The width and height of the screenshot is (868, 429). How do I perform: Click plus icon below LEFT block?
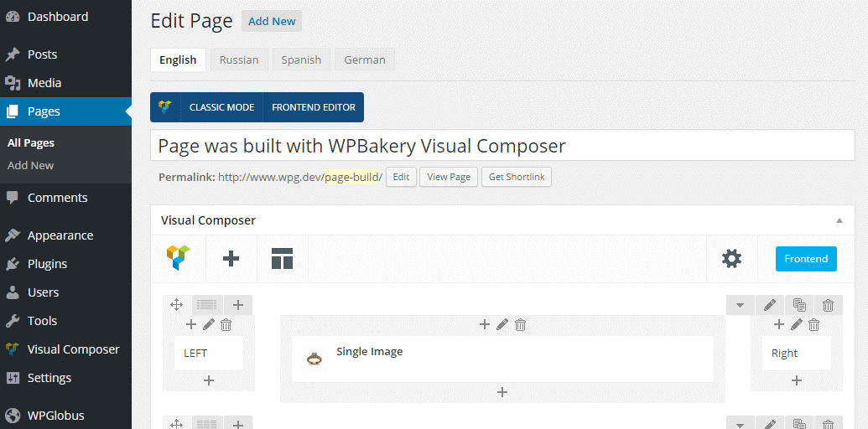209,380
